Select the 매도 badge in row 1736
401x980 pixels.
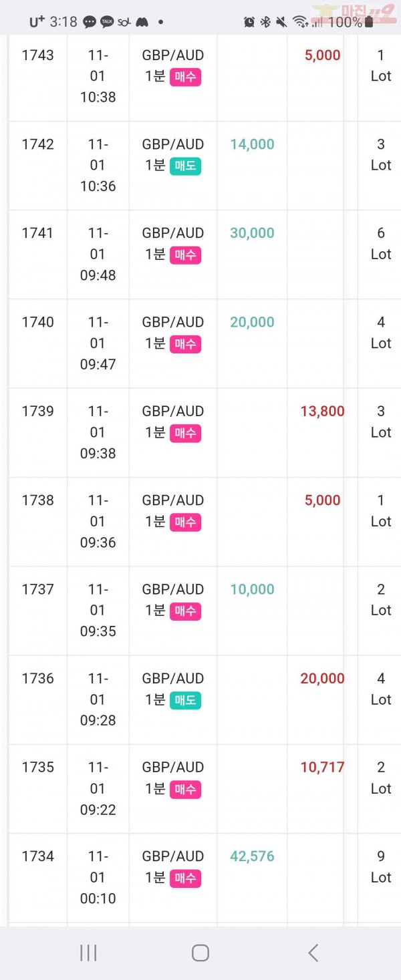(x=185, y=700)
